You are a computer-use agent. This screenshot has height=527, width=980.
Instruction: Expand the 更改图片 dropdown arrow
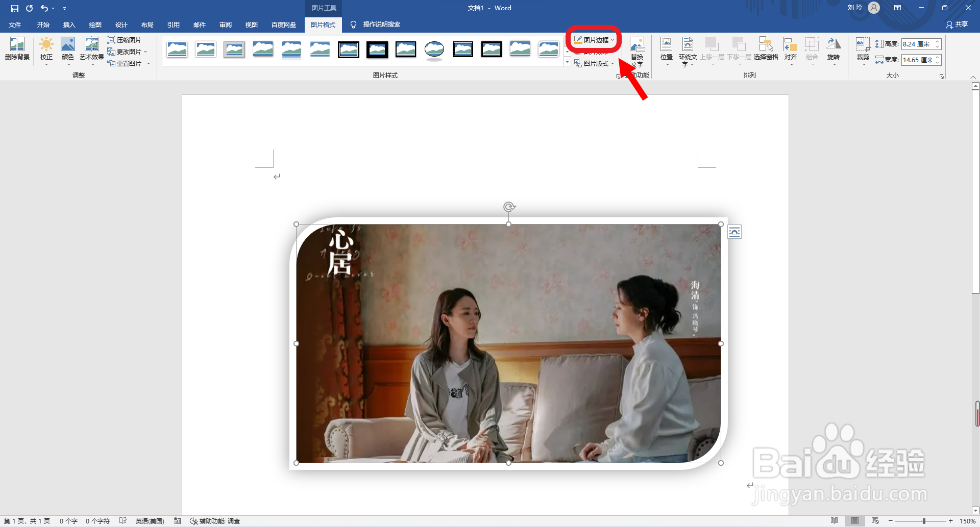[x=145, y=52]
